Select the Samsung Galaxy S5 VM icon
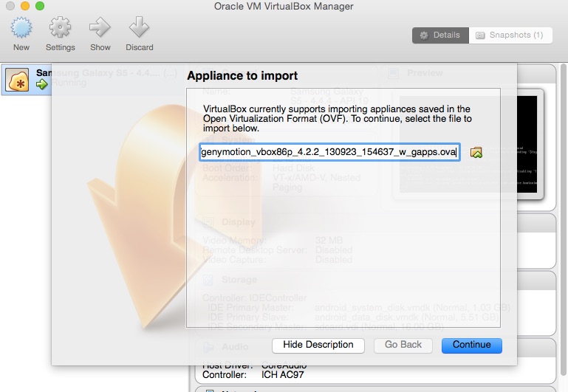This screenshot has height=392, width=568. point(17,80)
